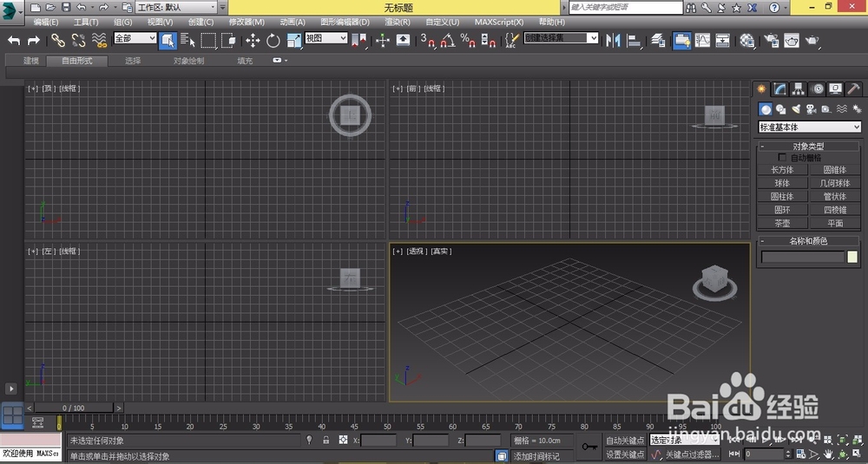Click the 圆柱体 cylinder button
Image resolution: width=868 pixels, height=464 pixels.
click(x=782, y=196)
